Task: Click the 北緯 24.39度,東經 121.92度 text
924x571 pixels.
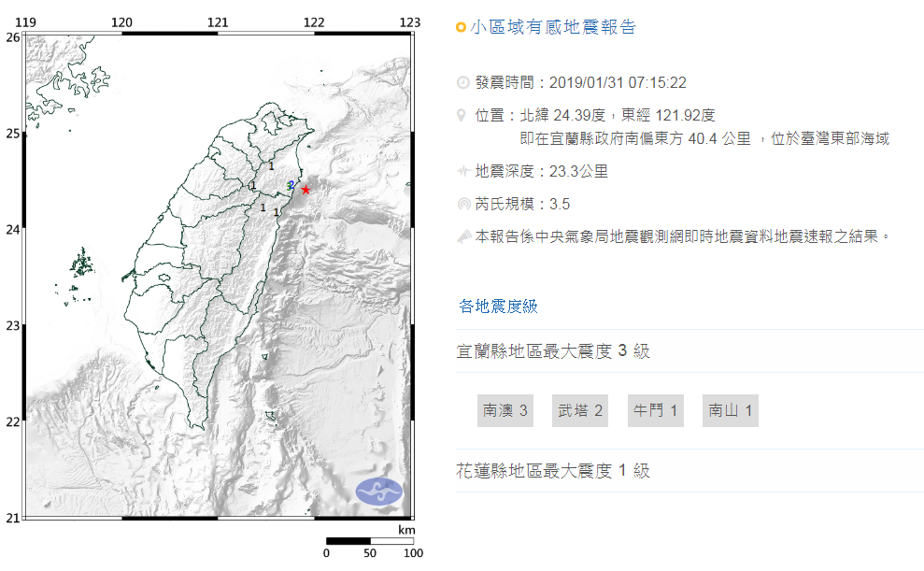Action: [618, 115]
